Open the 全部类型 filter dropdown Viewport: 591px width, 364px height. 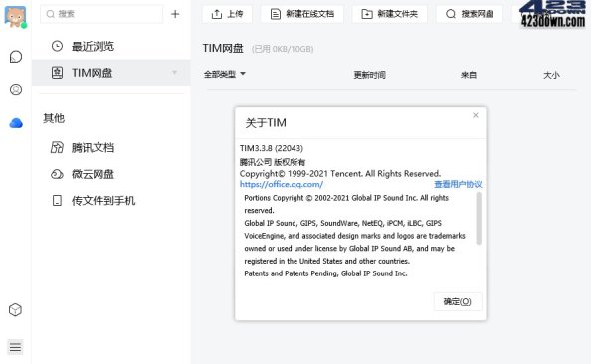(225, 74)
